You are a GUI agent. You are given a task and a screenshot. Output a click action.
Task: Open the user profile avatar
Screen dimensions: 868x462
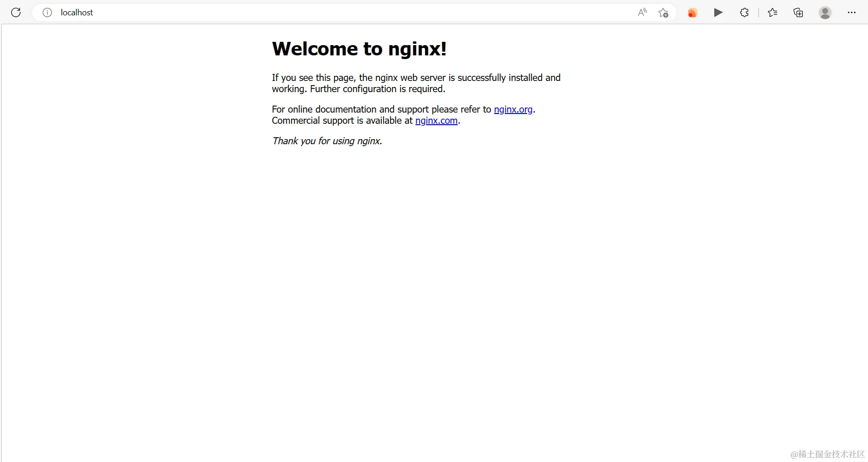tap(825, 13)
